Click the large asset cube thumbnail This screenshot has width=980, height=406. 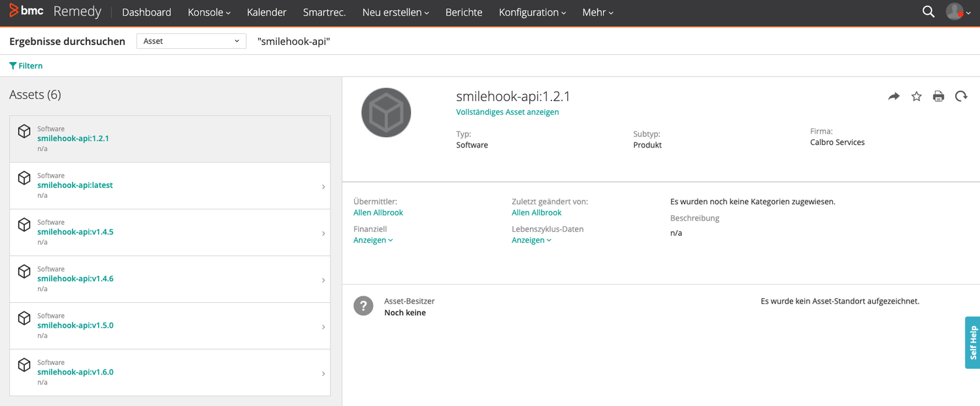386,113
